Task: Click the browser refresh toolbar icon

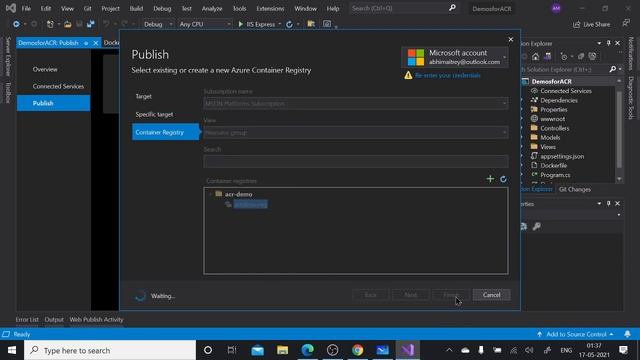Action: 289,24
